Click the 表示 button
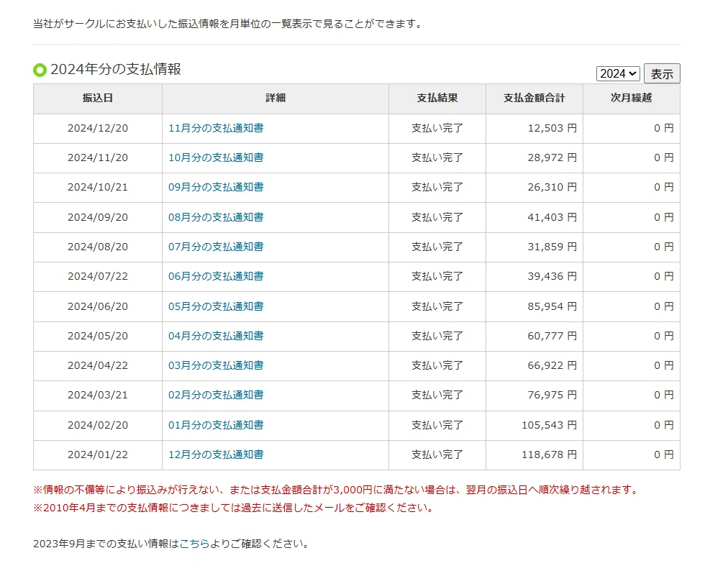 (x=662, y=74)
